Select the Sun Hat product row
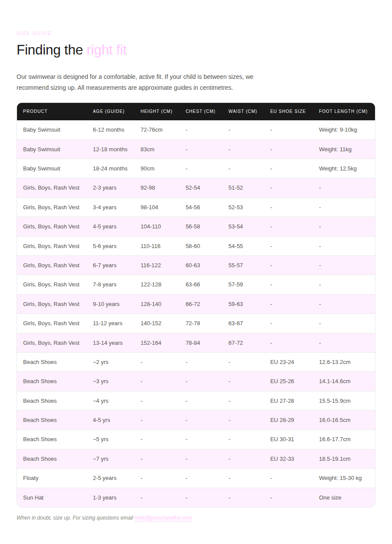This screenshot has height=544, width=392. 196,498
